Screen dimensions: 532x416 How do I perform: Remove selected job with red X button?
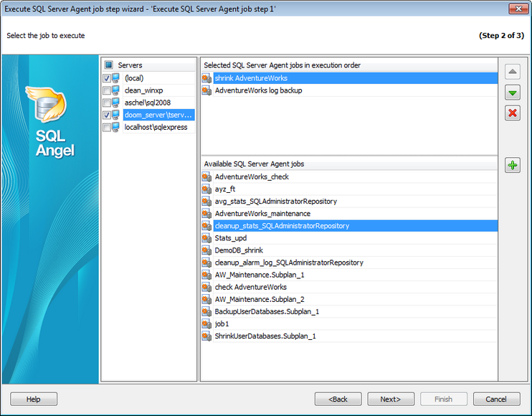(513, 113)
